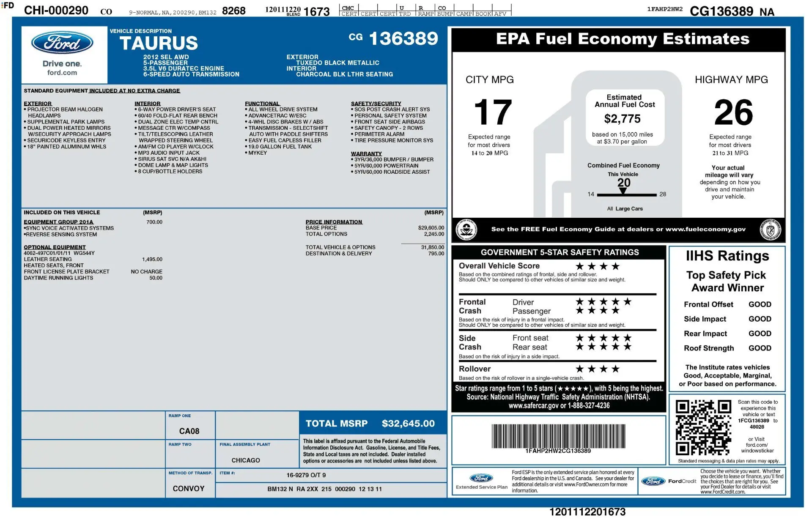The image size is (812, 525).
Task: Click the city MPG number 17
Action: click(x=493, y=112)
